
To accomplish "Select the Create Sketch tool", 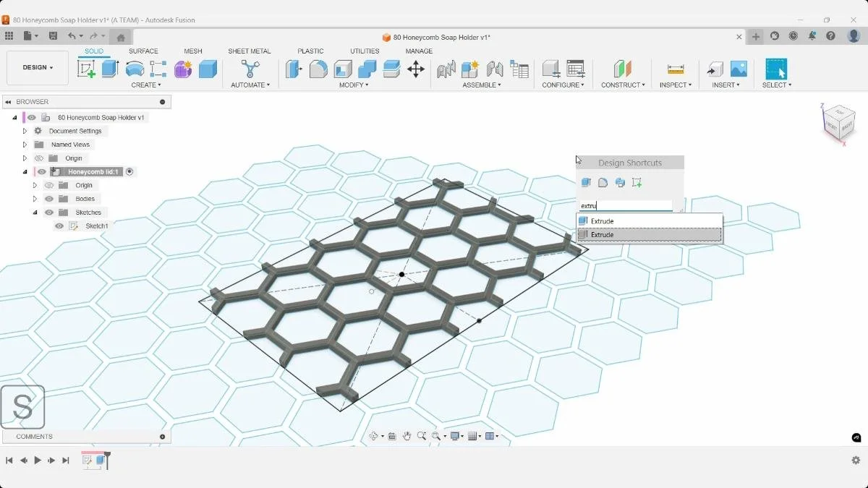I will (x=86, y=69).
